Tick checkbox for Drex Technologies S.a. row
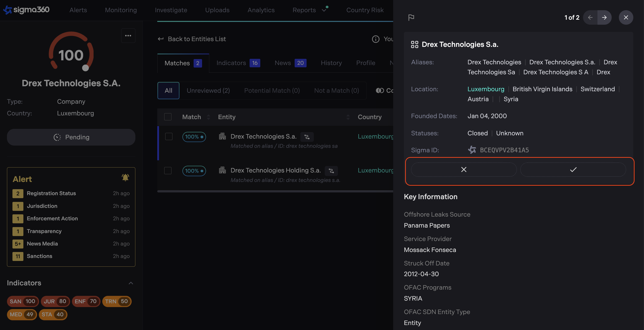 (169, 137)
